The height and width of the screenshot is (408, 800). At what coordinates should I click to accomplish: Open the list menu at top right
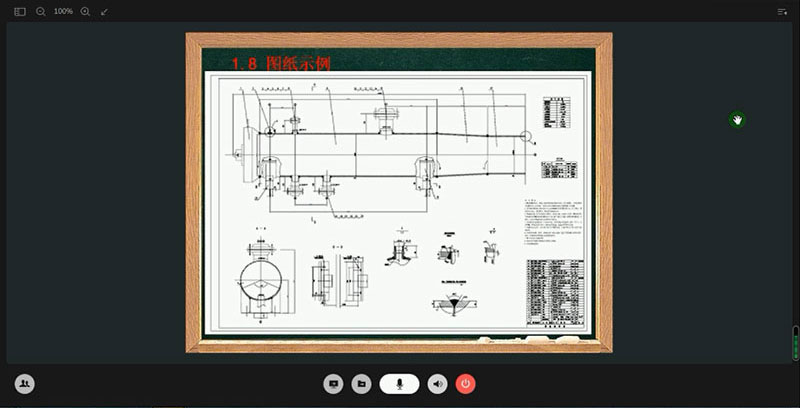click(782, 11)
